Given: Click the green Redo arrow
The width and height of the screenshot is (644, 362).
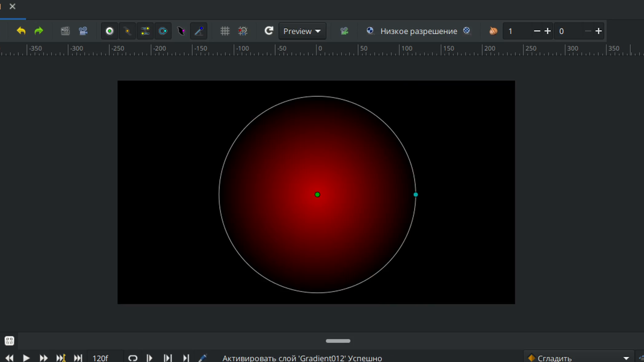Looking at the screenshot, I should (x=39, y=31).
